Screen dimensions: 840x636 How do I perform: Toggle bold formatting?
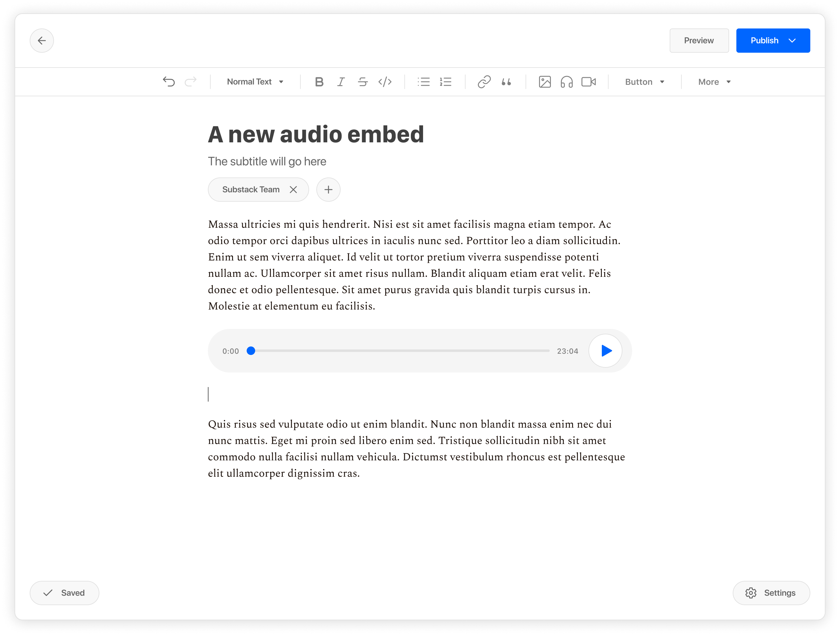[319, 81]
